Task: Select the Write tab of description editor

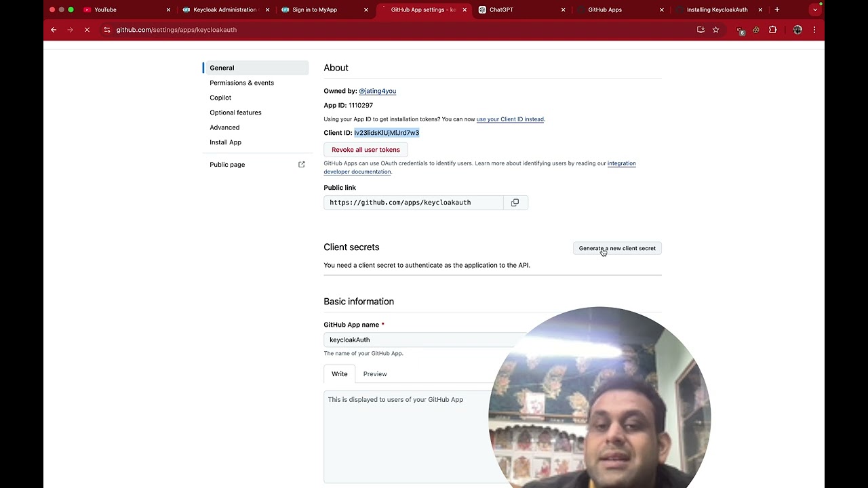Action: point(339,374)
